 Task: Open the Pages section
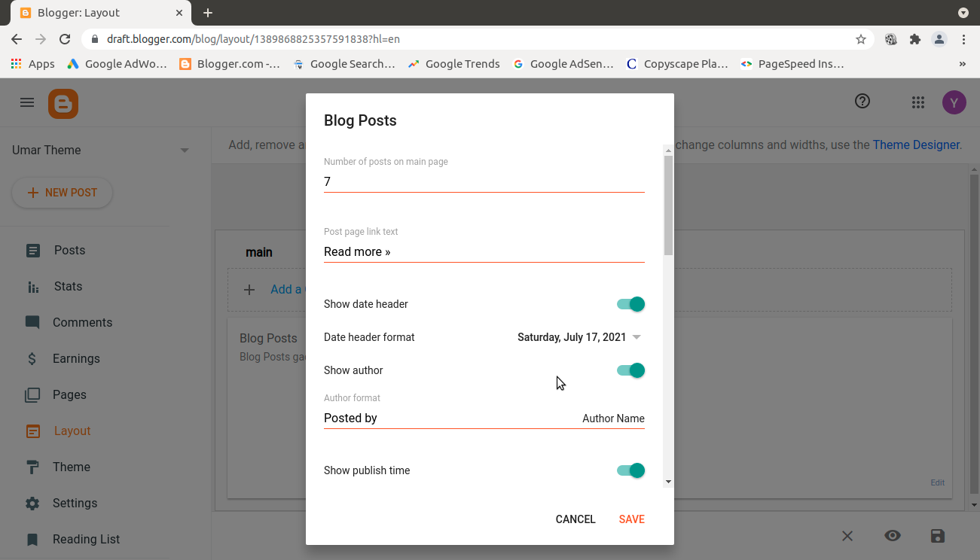tap(69, 394)
